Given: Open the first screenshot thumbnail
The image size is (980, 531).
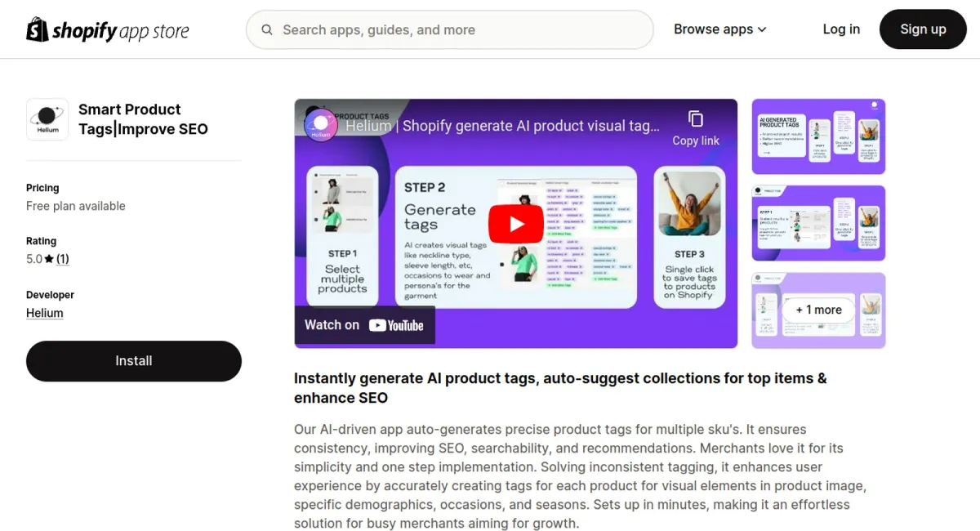Looking at the screenshot, I should click(818, 136).
